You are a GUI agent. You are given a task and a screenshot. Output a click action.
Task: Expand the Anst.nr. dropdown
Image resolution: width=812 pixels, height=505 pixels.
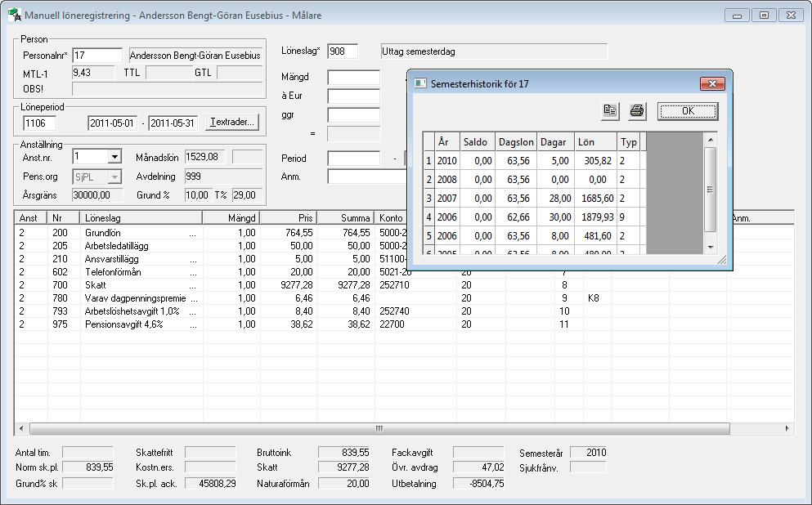click(115, 156)
